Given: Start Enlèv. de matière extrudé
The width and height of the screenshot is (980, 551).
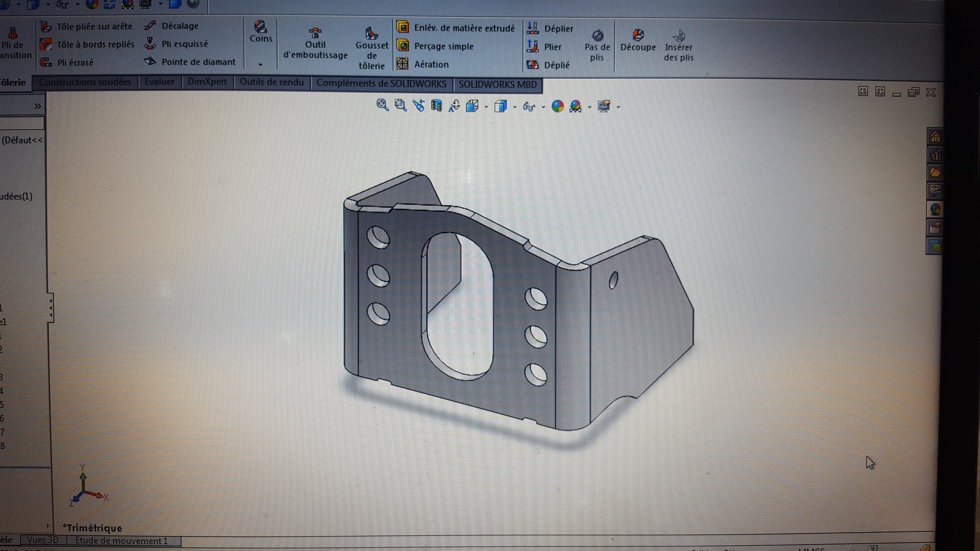Looking at the screenshot, I should coord(456,28).
